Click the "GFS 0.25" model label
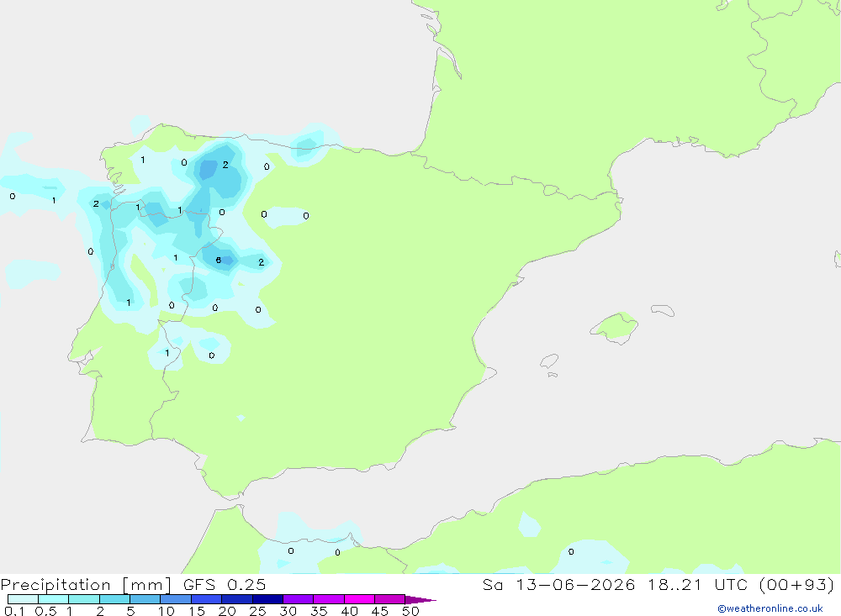The width and height of the screenshot is (841, 616). 225,585
